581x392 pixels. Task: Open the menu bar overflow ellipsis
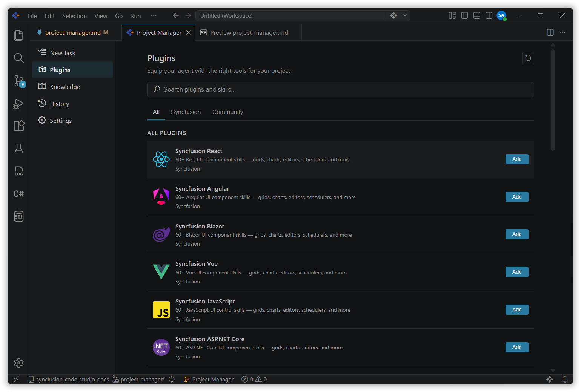(x=154, y=15)
